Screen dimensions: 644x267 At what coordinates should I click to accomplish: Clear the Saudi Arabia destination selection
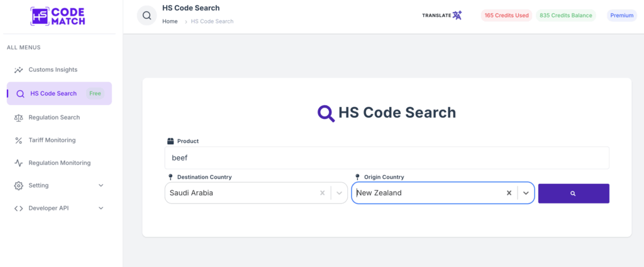click(x=323, y=193)
